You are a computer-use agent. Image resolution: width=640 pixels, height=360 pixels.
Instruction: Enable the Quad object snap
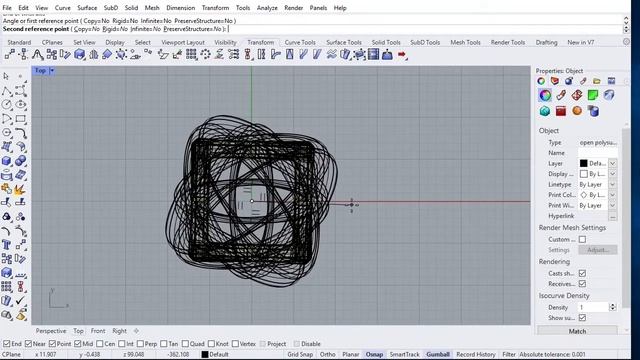[185, 344]
